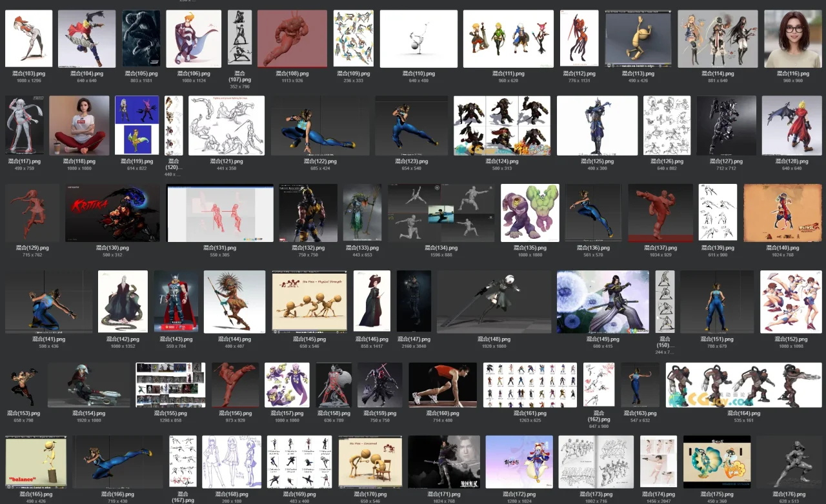The width and height of the screenshot is (826, 504).
Task: Select the 混合(128).png thumbnail
Action: click(792, 126)
